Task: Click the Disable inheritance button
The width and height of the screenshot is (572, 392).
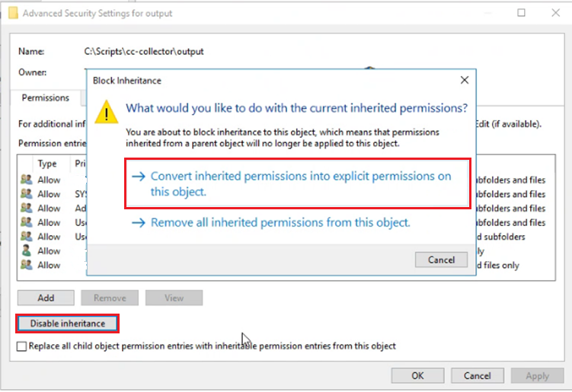Action: [x=68, y=323]
